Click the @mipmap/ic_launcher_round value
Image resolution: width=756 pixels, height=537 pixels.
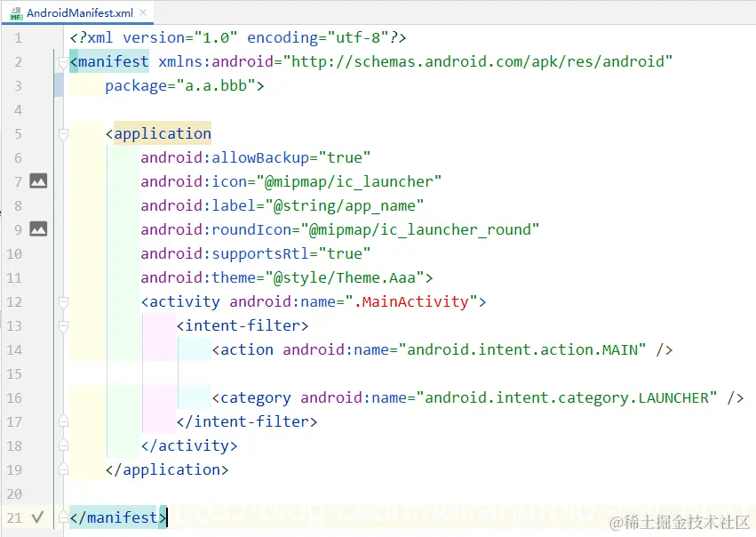tap(419, 229)
